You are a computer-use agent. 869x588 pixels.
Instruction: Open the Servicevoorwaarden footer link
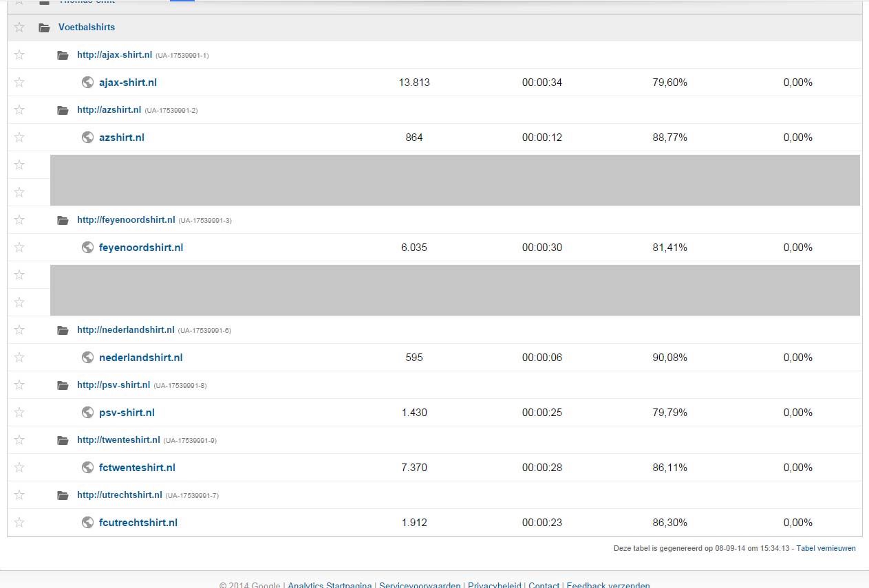click(x=420, y=585)
